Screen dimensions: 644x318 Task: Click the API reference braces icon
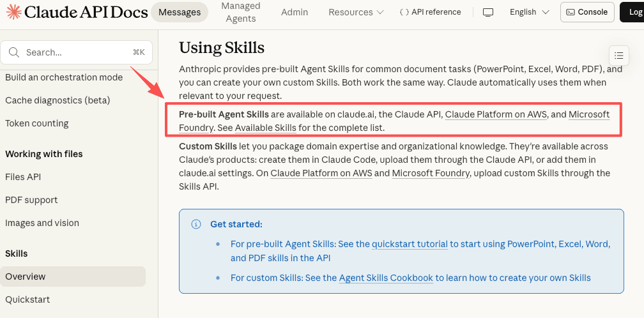404,12
